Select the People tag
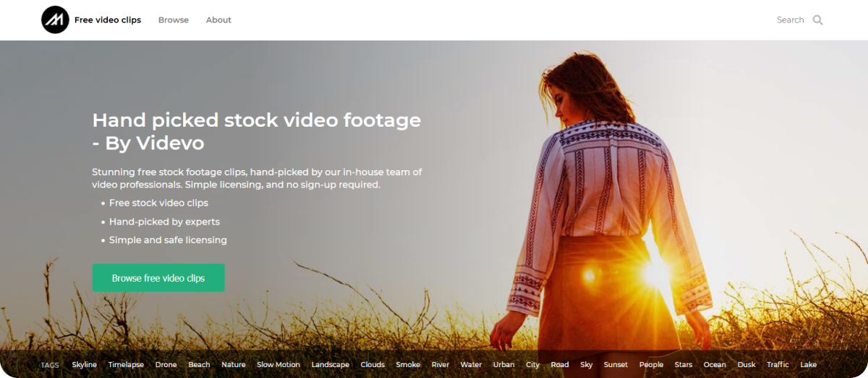Screen dimensions: 868x378 651,365
